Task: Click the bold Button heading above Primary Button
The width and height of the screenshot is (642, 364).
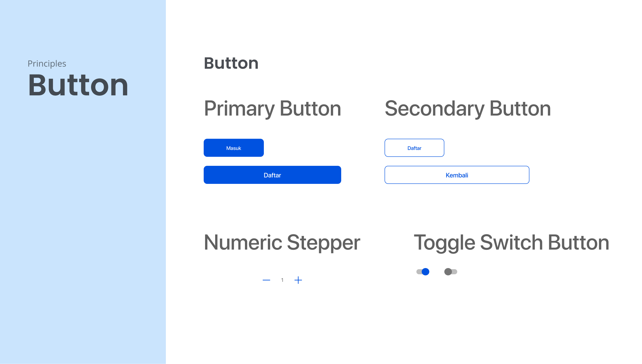Action: (x=231, y=63)
